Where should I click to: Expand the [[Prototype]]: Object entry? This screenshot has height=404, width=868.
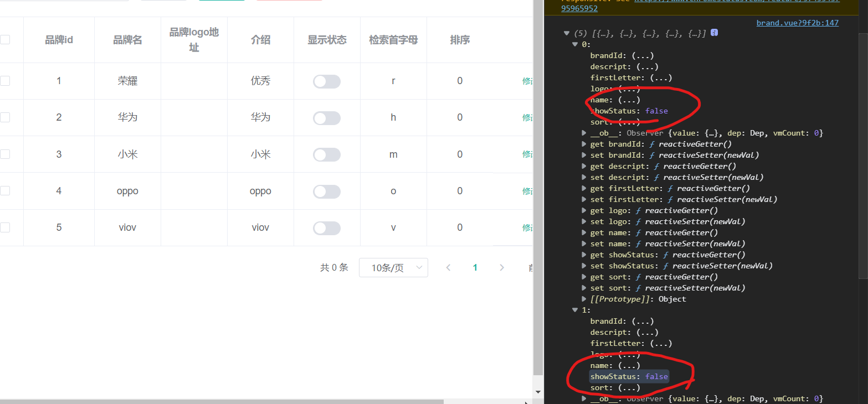coord(584,299)
